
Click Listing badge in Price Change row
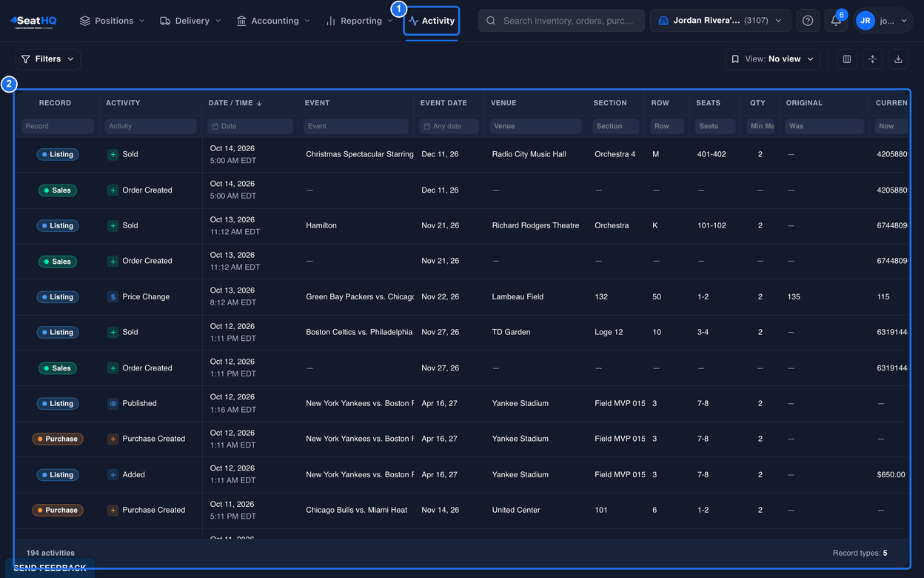(x=58, y=297)
